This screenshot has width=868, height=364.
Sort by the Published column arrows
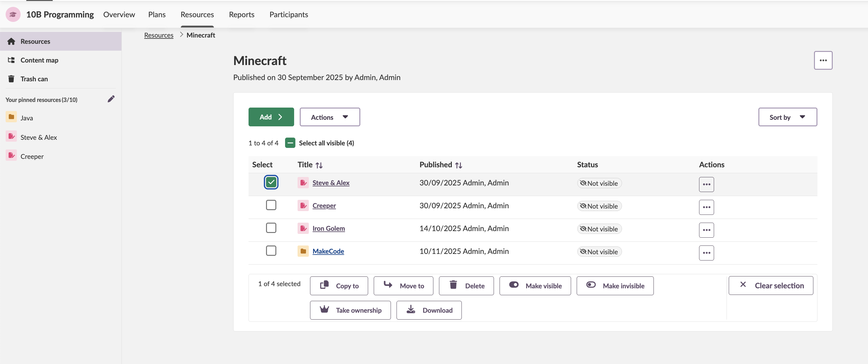point(458,165)
